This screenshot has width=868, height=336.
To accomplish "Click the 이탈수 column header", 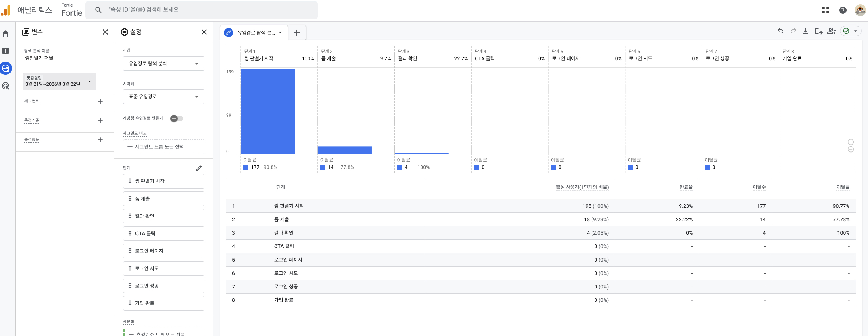I will pyautogui.click(x=759, y=187).
